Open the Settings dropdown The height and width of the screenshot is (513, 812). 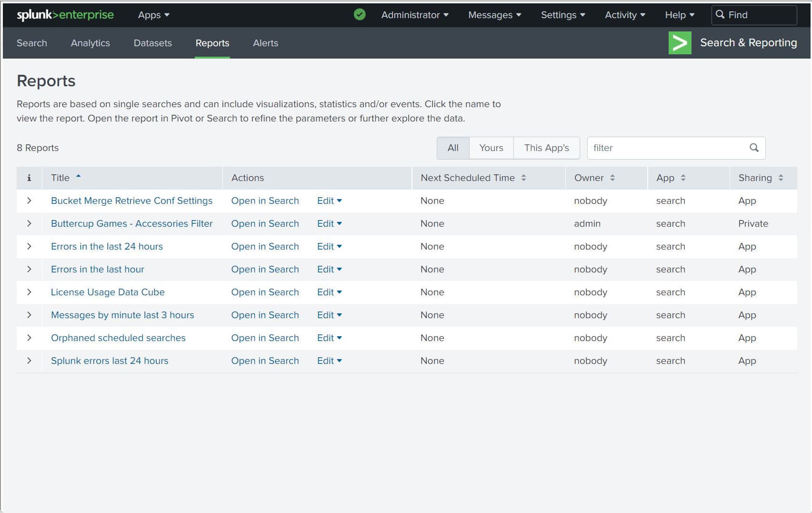tap(563, 15)
